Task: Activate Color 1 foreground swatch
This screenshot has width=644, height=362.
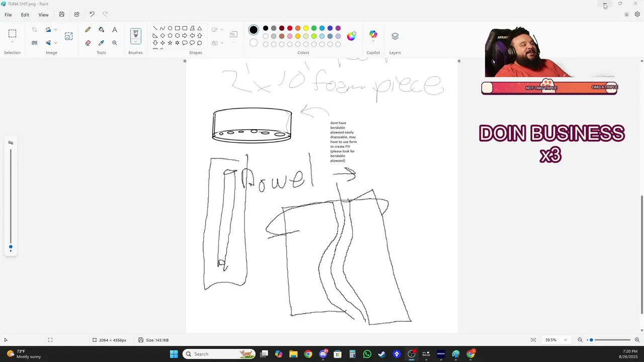Action: pyautogui.click(x=254, y=30)
